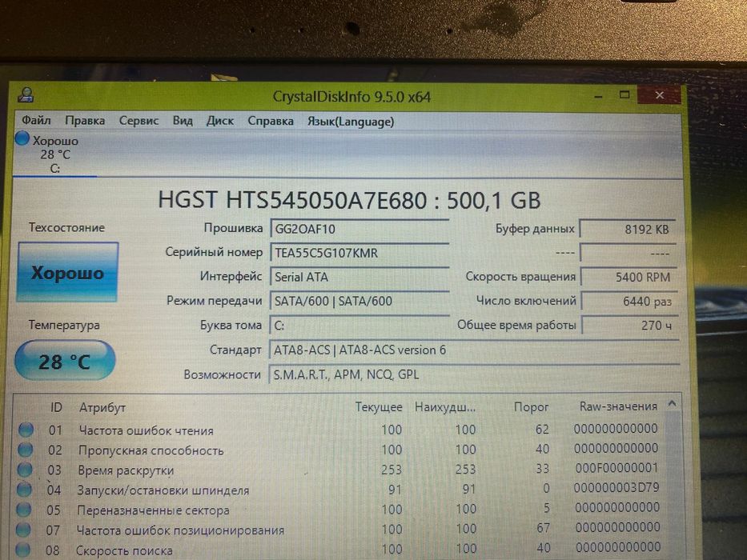The height and width of the screenshot is (560, 747).
Task: Click current value 253 for Время раскрутки
Action: coord(392,470)
